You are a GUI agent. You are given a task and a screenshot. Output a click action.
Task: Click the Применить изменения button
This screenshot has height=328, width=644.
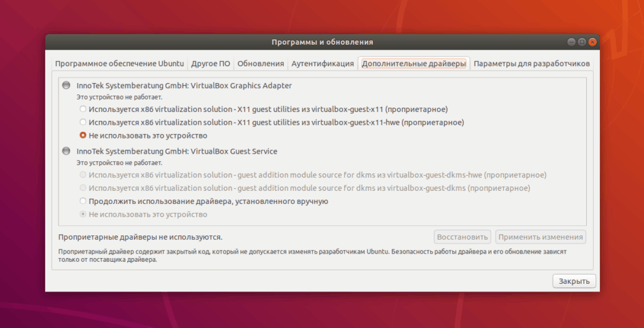[x=540, y=237]
